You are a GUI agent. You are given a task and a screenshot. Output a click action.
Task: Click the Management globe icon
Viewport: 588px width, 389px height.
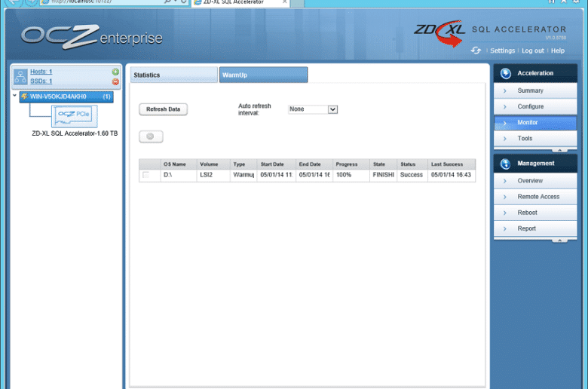point(506,164)
